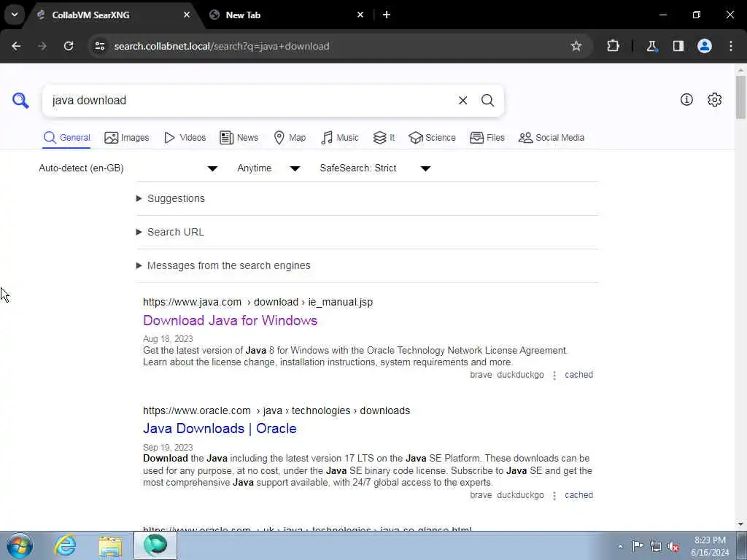Open cached link for Download Java result
Image resolution: width=747 pixels, height=560 pixels.
tap(578, 375)
